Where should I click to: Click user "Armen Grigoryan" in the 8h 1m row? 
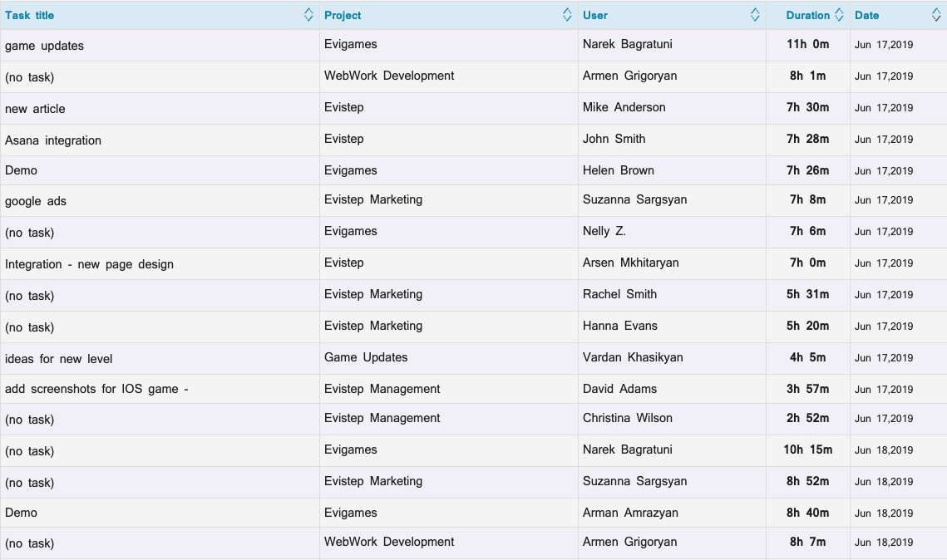click(x=630, y=76)
